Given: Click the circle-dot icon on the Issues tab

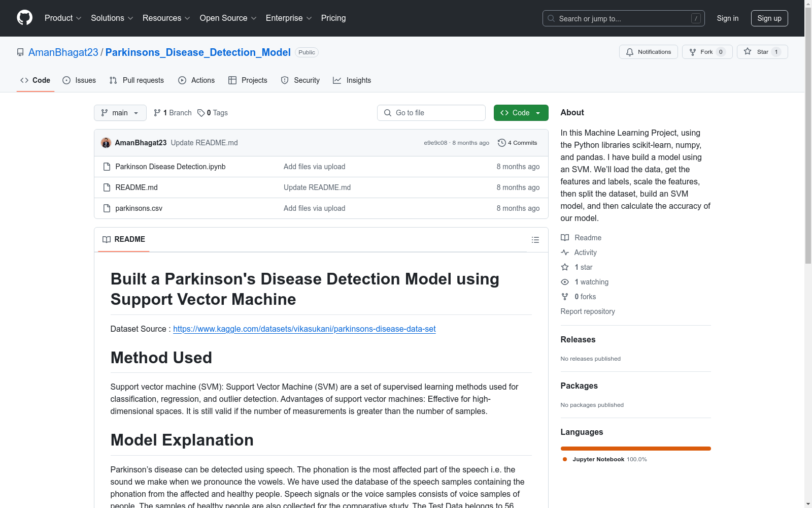Looking at the screenshot, I should click(x=66, y=80).
